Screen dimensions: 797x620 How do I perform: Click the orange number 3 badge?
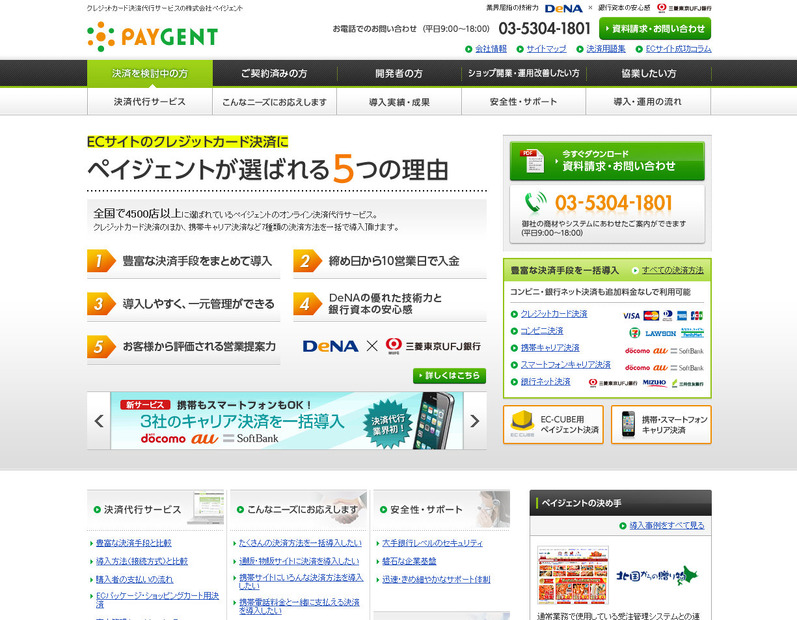(101, 304)
